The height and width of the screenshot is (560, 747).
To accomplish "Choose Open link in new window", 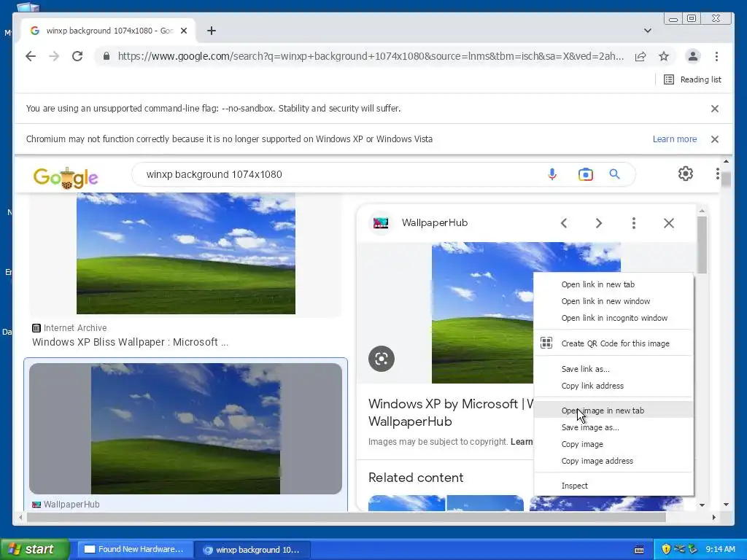I will click(614, 301).
